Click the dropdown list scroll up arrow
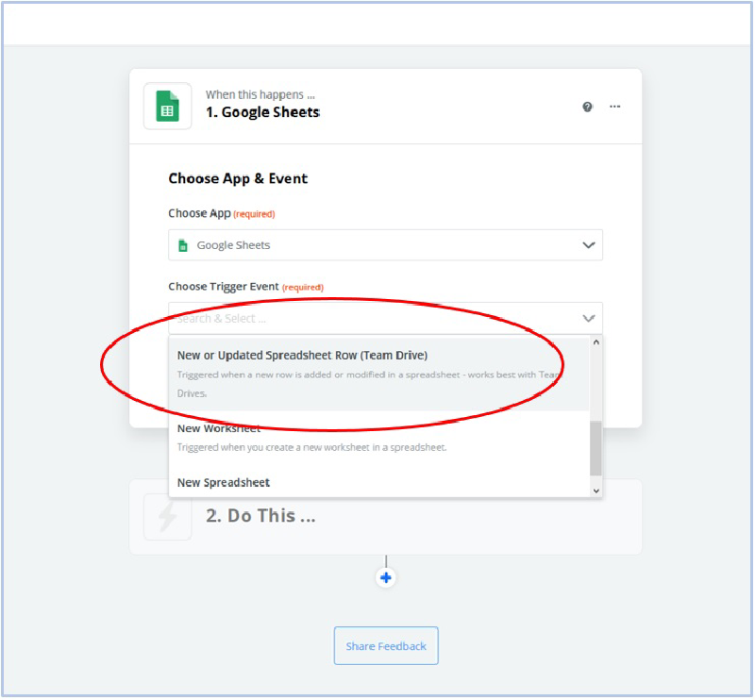755x700 pixels. (596, 342)
